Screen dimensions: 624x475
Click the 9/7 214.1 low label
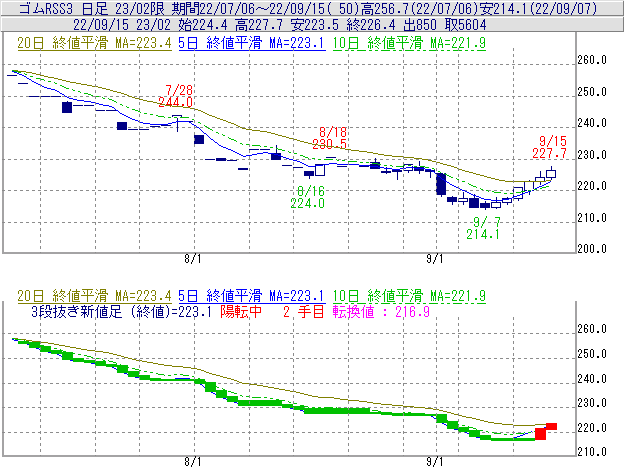(x=483, y=228)
